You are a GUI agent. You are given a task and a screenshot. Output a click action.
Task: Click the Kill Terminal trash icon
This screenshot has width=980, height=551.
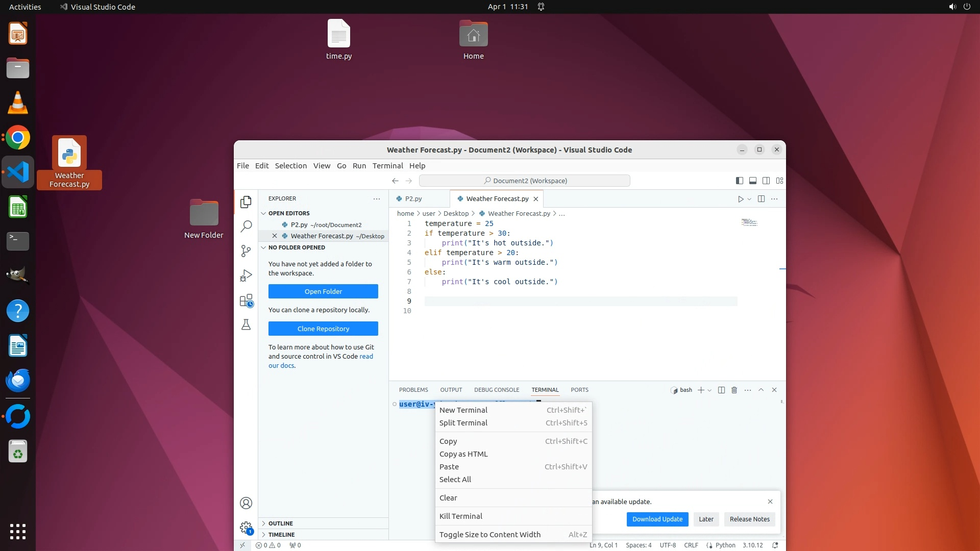pyautogui.click(x=734, y=390)
